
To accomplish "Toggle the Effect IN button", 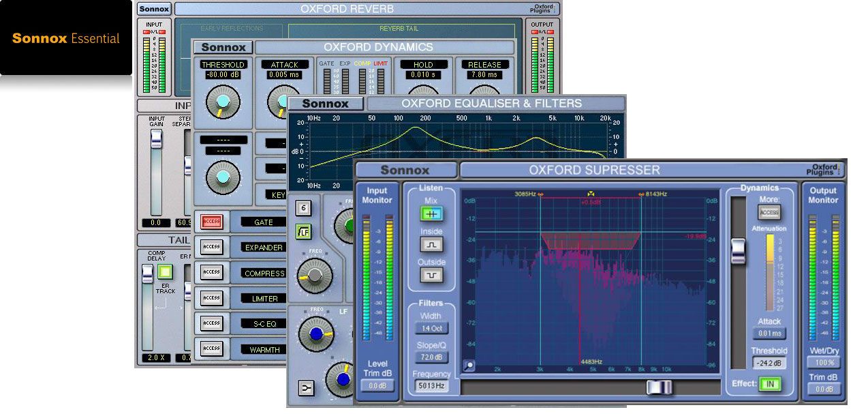I will tap(770, 385).
